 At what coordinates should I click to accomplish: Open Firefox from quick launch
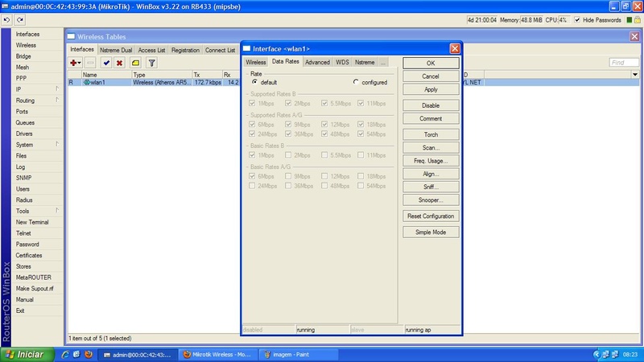coord(89,354)
